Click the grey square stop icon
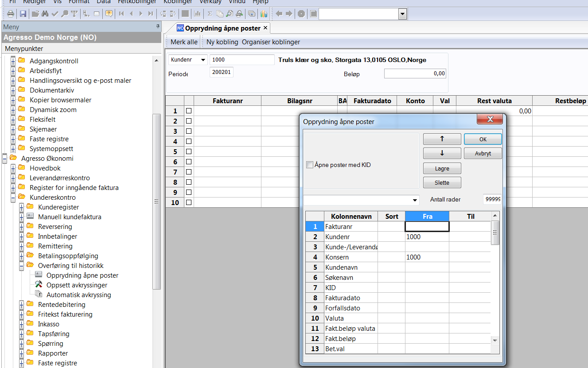Image resolution: width=588 pixels, height=368 pixels. pos(313,14)
